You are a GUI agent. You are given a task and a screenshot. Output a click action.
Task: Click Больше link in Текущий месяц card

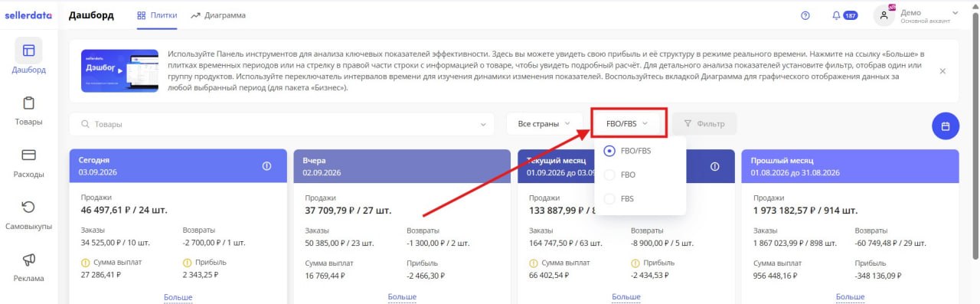(x=626, y=297)
